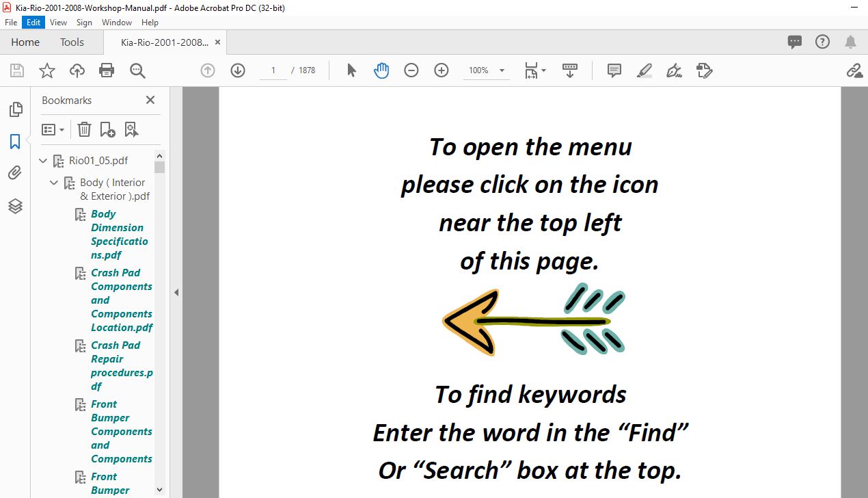Choose the Selection arrow tool
868x498 pixels.
(352, 70)
